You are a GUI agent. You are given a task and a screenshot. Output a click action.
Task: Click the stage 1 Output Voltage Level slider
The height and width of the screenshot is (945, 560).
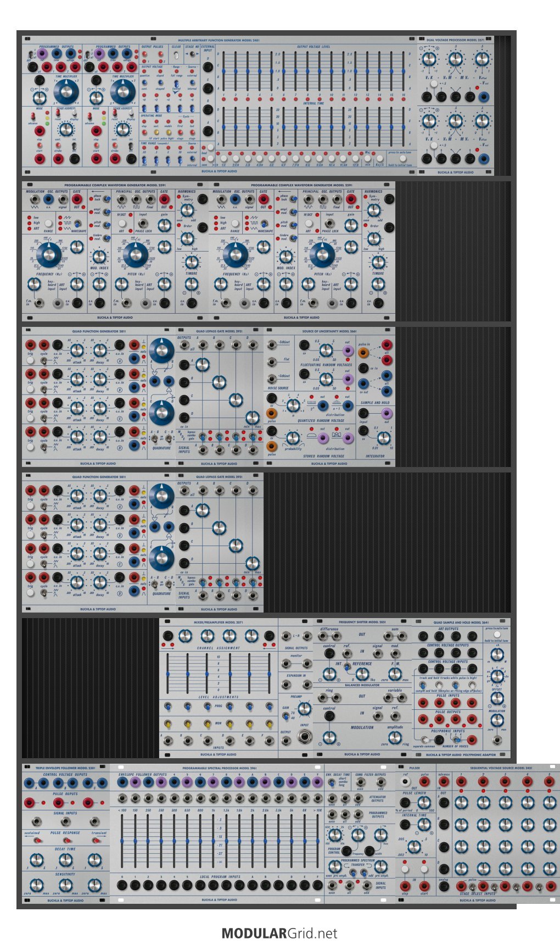point(225,71)
